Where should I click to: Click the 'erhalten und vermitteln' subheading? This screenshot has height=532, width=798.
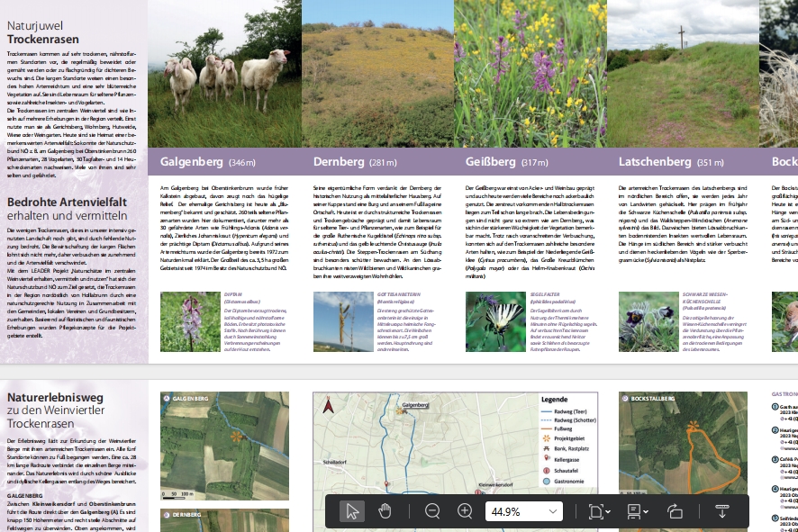(x=67, y=216)
